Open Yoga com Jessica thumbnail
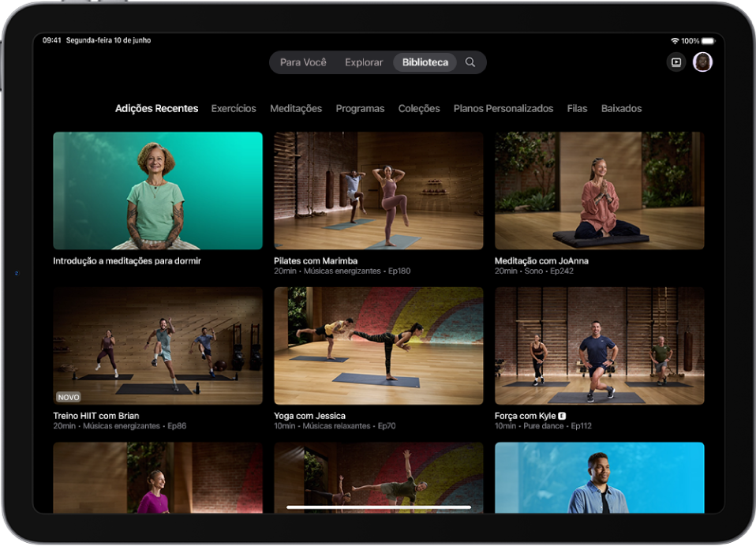The width and height of the screenshot is (756, 546). pos(379,346)
